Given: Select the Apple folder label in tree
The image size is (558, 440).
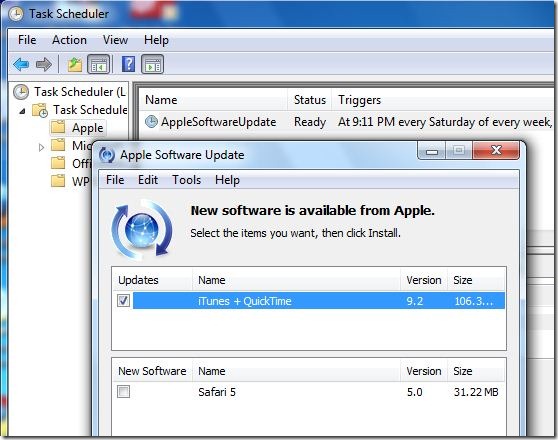Looking at the screenshot, I should point(88,127).
